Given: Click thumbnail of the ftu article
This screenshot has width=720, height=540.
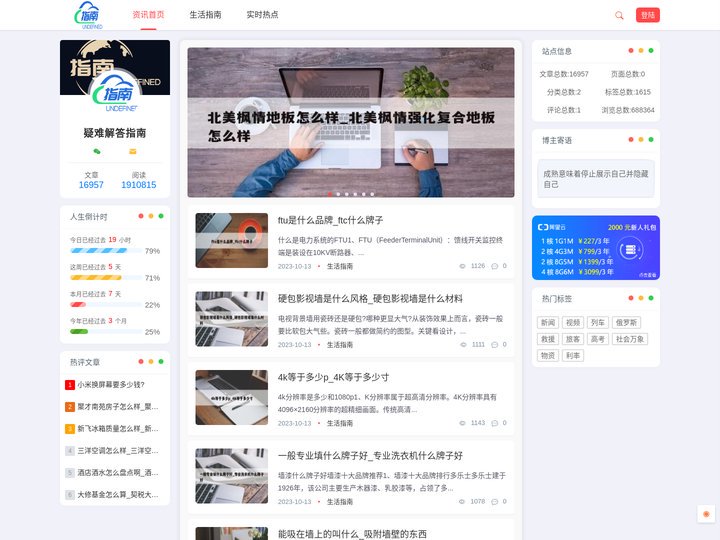Looking at the screenshot, I should point(231,241).
